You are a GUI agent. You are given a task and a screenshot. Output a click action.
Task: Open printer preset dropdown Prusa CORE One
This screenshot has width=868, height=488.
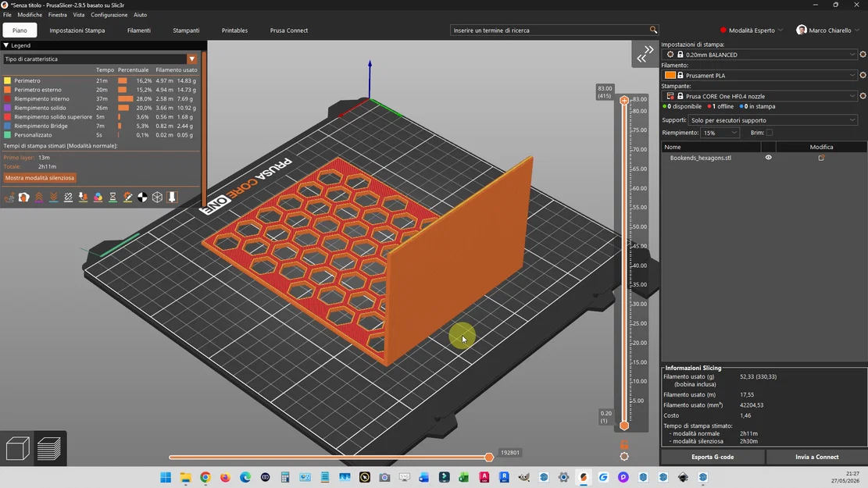[759, 96]
